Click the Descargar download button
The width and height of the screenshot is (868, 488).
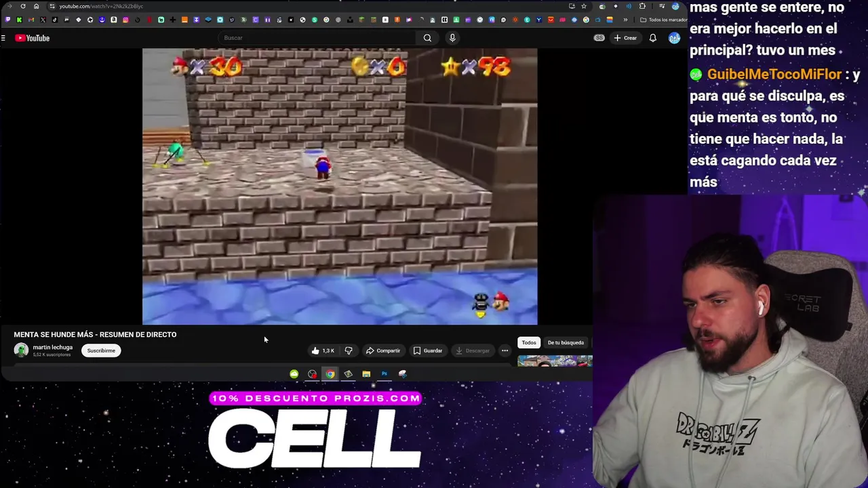click(x=473, y=350)
